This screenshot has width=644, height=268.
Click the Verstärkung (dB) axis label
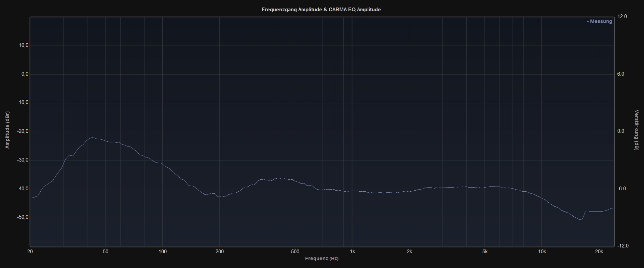click(636, 130)
